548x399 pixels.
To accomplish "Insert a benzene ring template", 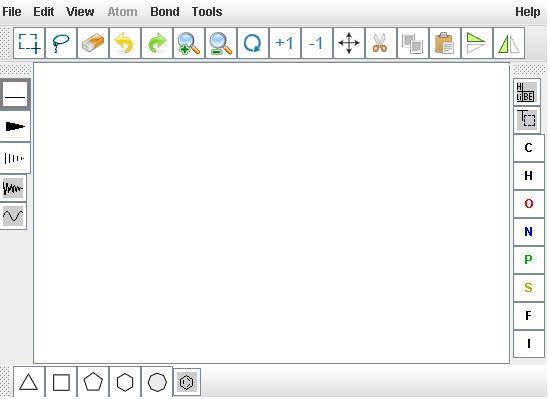I will [187, 382].
